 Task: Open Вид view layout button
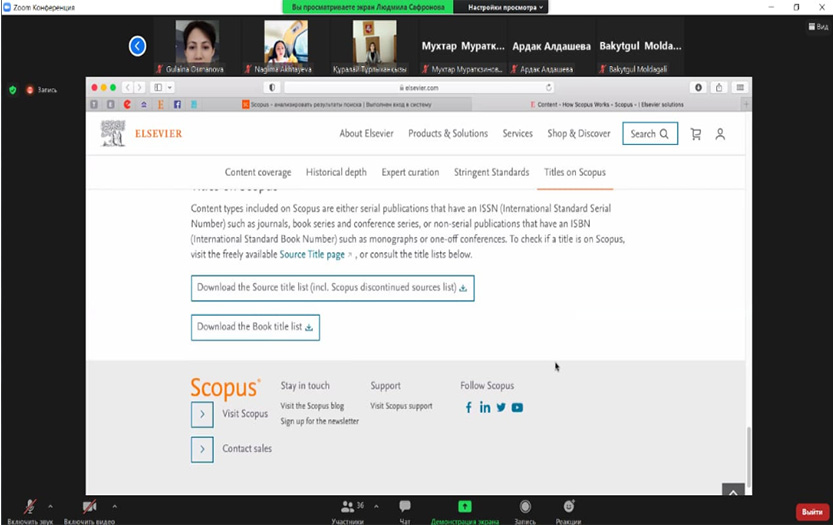(818, 27)
